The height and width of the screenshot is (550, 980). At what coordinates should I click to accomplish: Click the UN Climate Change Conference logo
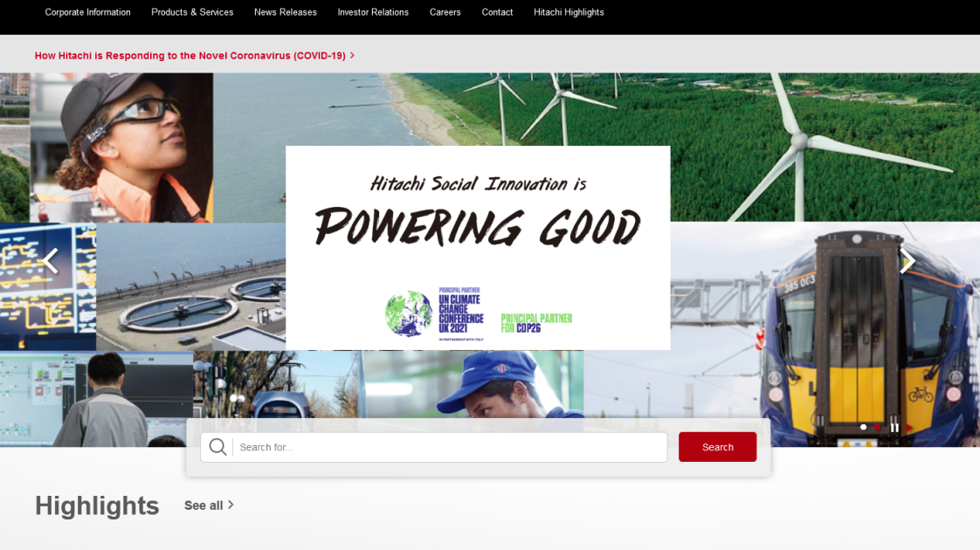pyautogui.click(x=434, y=313)
